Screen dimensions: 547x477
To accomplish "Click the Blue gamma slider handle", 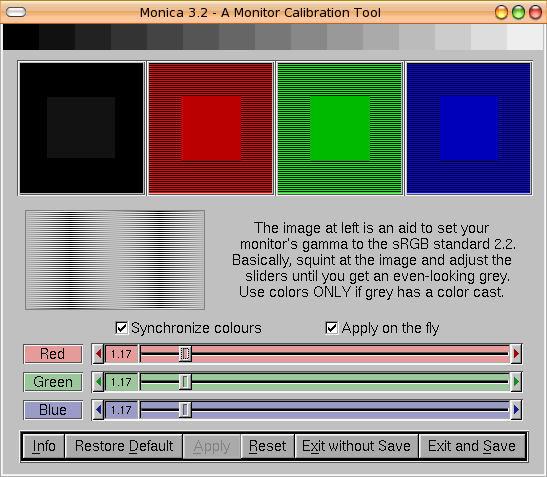I will pos(185,410).
